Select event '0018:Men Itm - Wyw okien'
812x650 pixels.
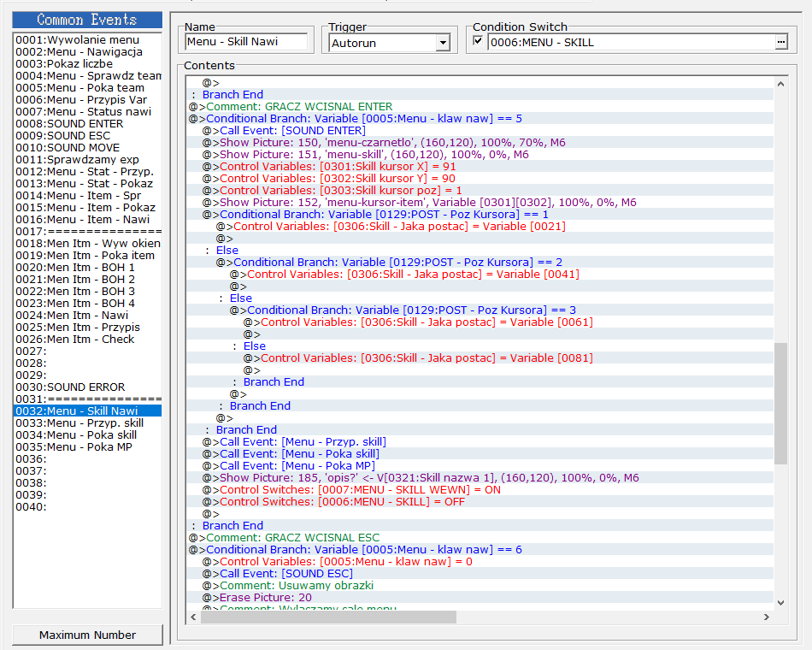[88, 243]
